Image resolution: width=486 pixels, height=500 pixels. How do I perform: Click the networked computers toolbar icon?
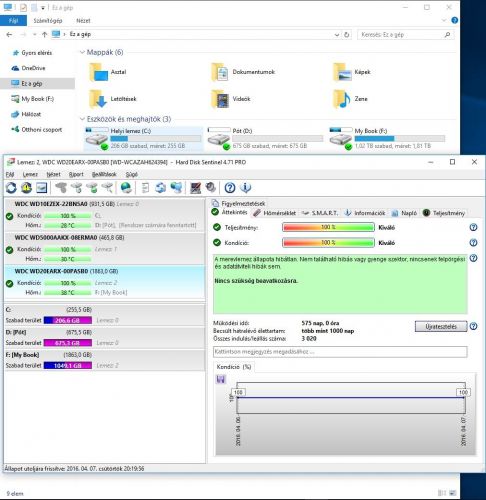pos(176,188)
